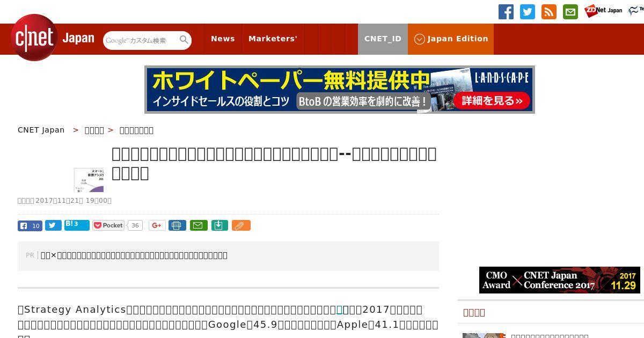Open the News menu item

pyautogui.click(x=223, y=39)
